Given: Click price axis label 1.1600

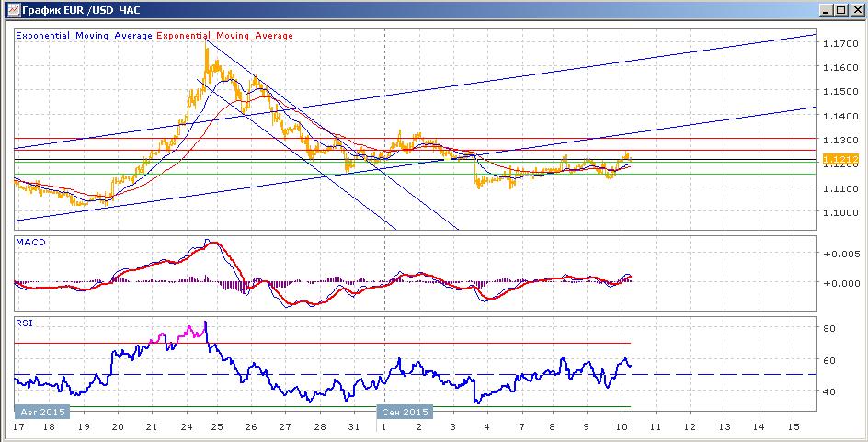Looking at the screenshot, I should pyautogui.click(x=840, y=67).
